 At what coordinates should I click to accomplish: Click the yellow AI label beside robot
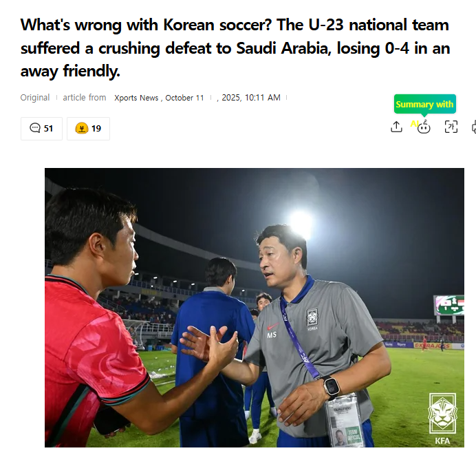pos(414,124)
